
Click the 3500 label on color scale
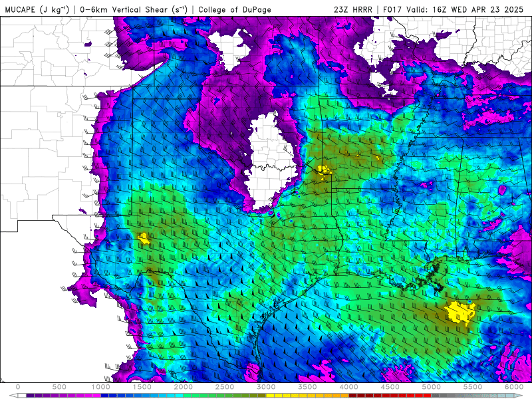coord(308,387)
